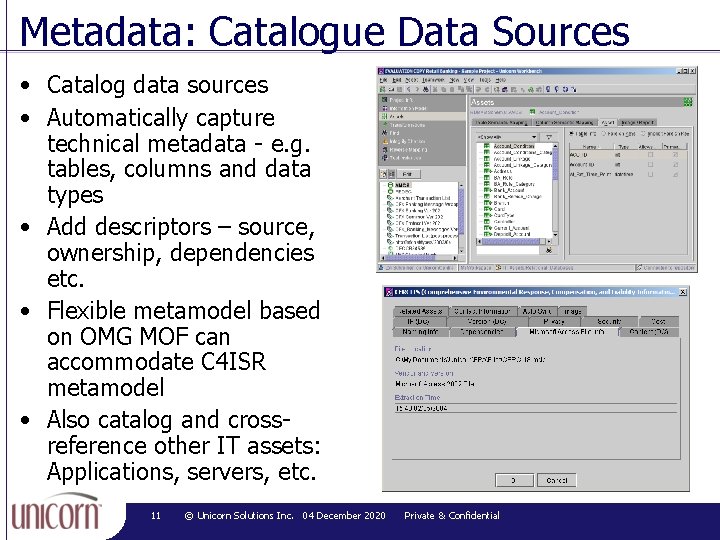Select Bank_Account in the asset list
The image size is (720, 540).
(x=509, y=190)
